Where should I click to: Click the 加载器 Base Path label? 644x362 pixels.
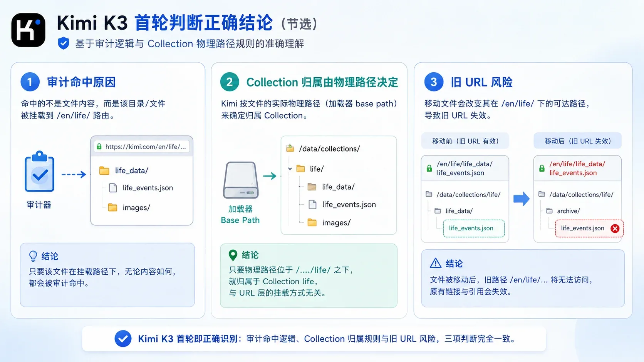coord(240,215)
